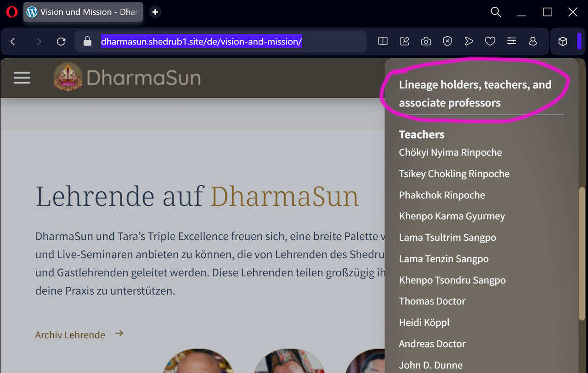Select Chökyi Nyima Rinpoche

(x=451, y=152)
